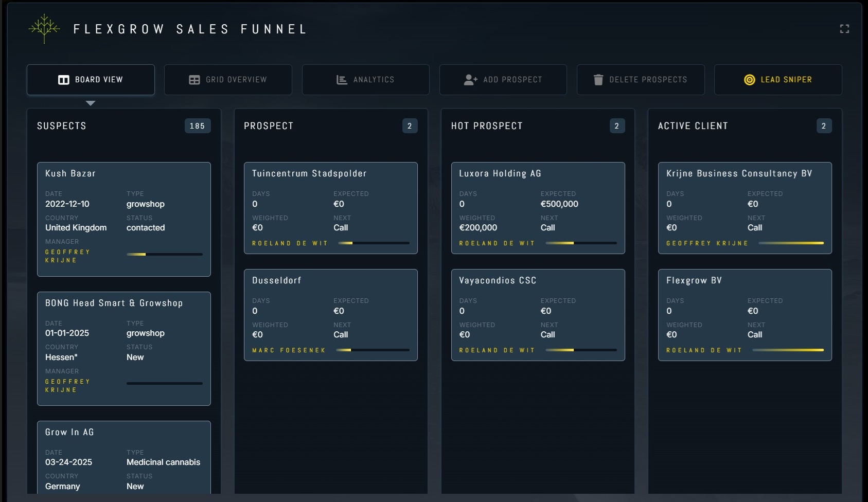The image size is (868, 502).
Task: Click the BONG Head Smart progress bar
Action: tap(165, 383)
